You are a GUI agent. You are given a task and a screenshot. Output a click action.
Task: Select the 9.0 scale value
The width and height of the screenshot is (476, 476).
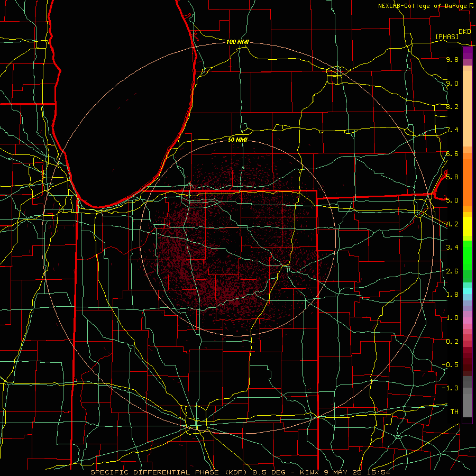[x=452, y=83]
